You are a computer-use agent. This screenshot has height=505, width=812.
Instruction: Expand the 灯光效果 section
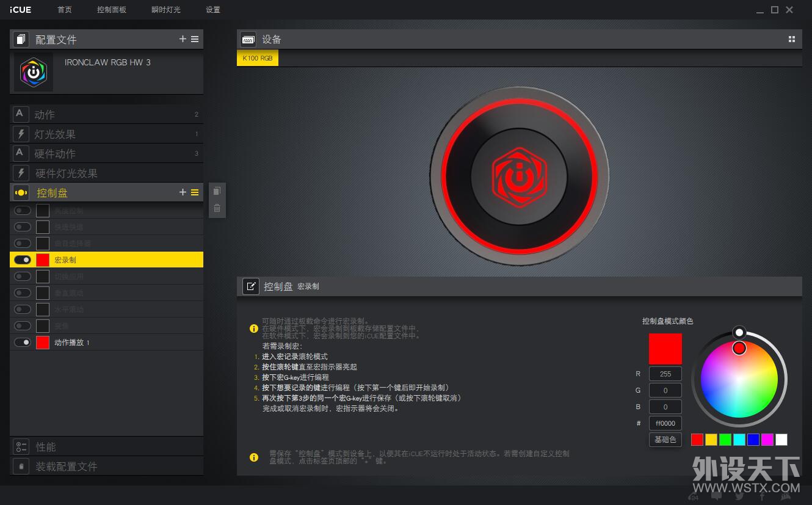pyautogui.click(x=107, y=134)
